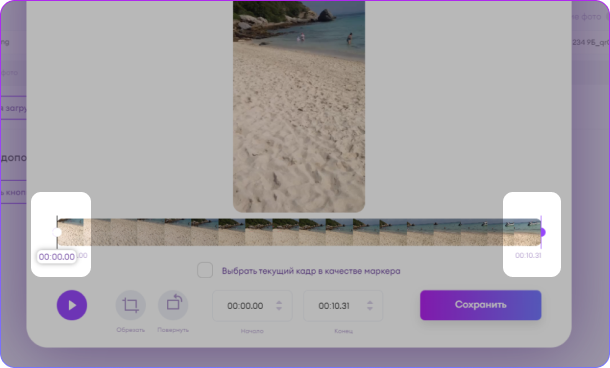The width and height of the screenshot is (610, 368).
Task: Click the 00:10.31 end time label
Action: click(528, 256)
